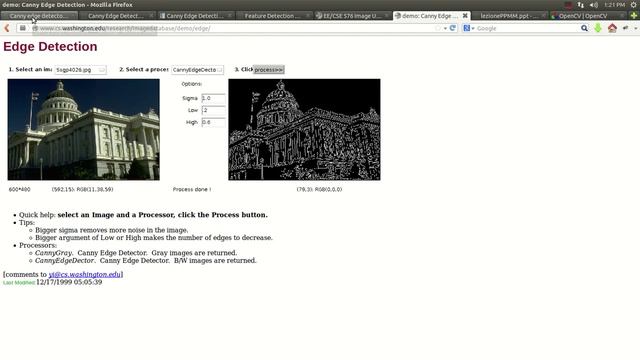Click the bookmark star in the URL bar
The height and width of the screenshot is (360, 640).
click(x=438, y=28)
